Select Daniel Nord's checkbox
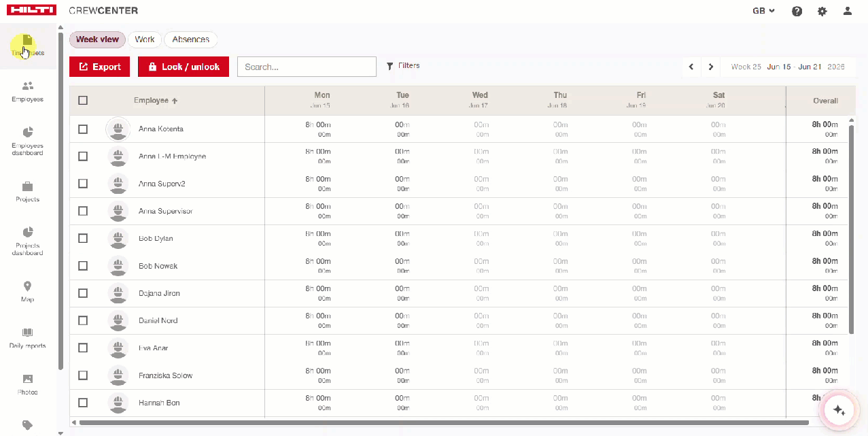The width and height of the screenshot is (868, 436). coord(83,320)
